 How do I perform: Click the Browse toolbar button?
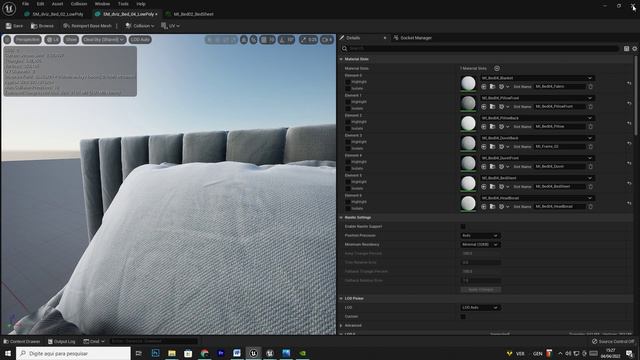click(x=42, y=26)
